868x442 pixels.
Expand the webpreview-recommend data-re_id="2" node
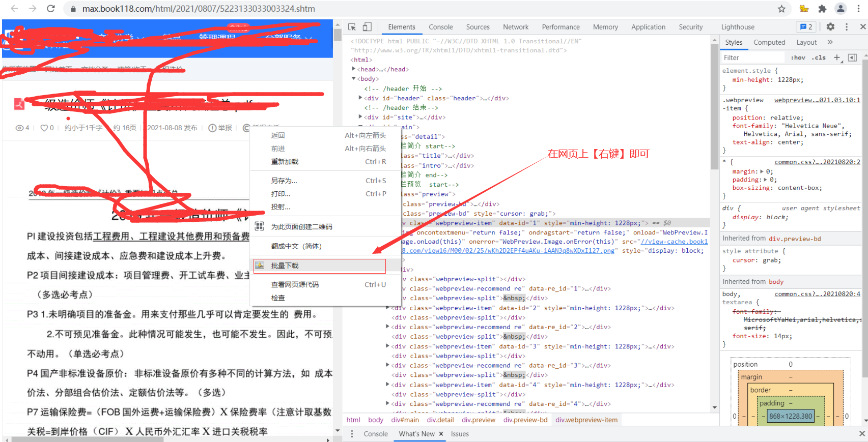click(x=388, y=327)
